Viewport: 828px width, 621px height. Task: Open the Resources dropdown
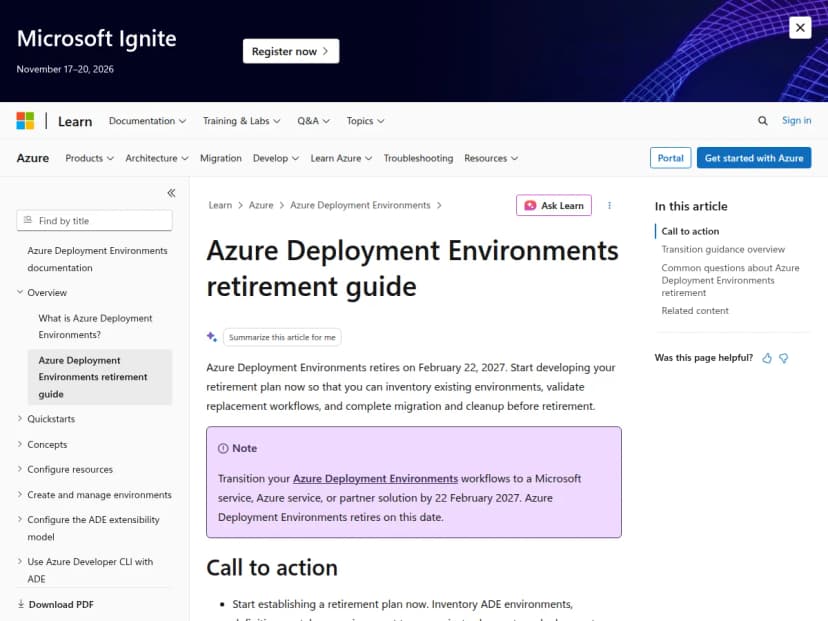click(x=491, y=158)
